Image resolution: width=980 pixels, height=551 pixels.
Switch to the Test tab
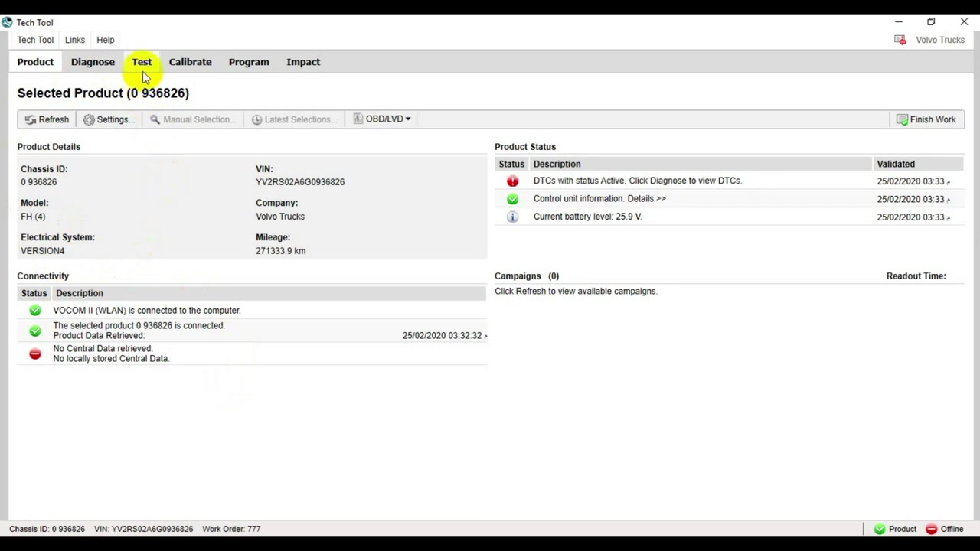[142, 62]
